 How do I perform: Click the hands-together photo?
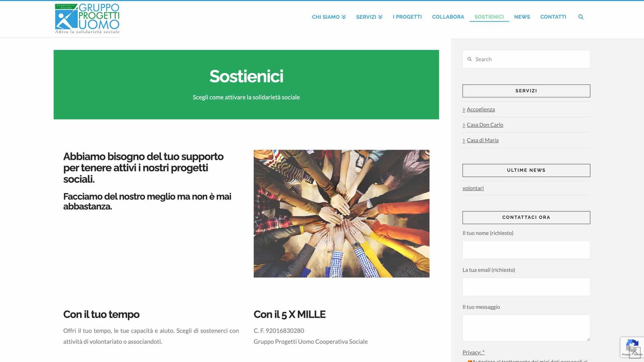(341, 214)
